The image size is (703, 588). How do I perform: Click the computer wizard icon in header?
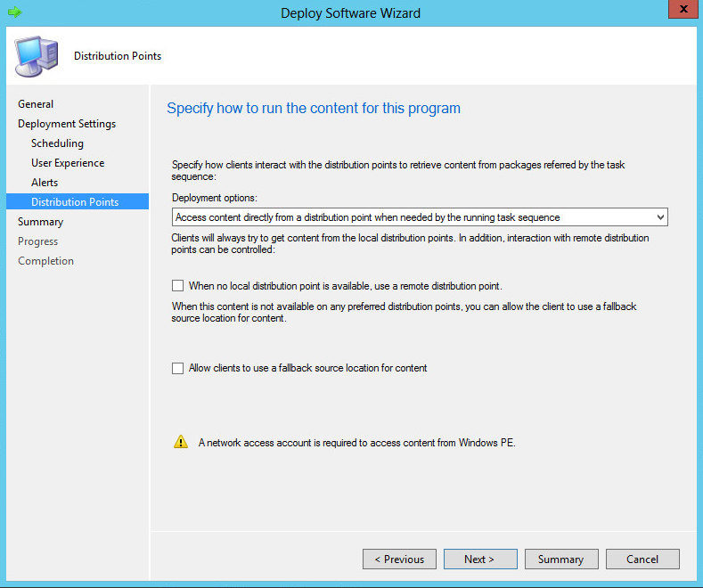[35, 56]
